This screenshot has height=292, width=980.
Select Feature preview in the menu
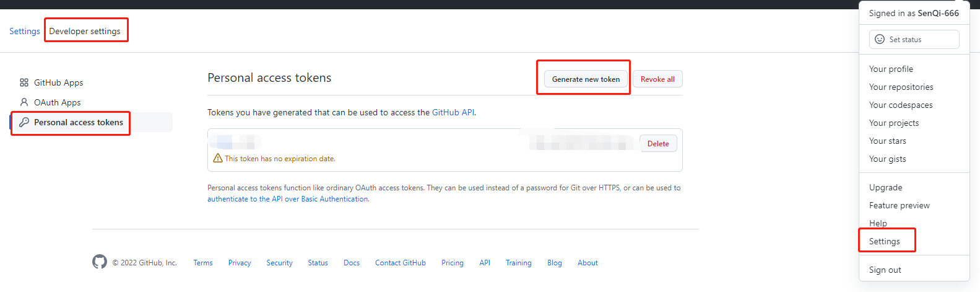coord(899,205)
